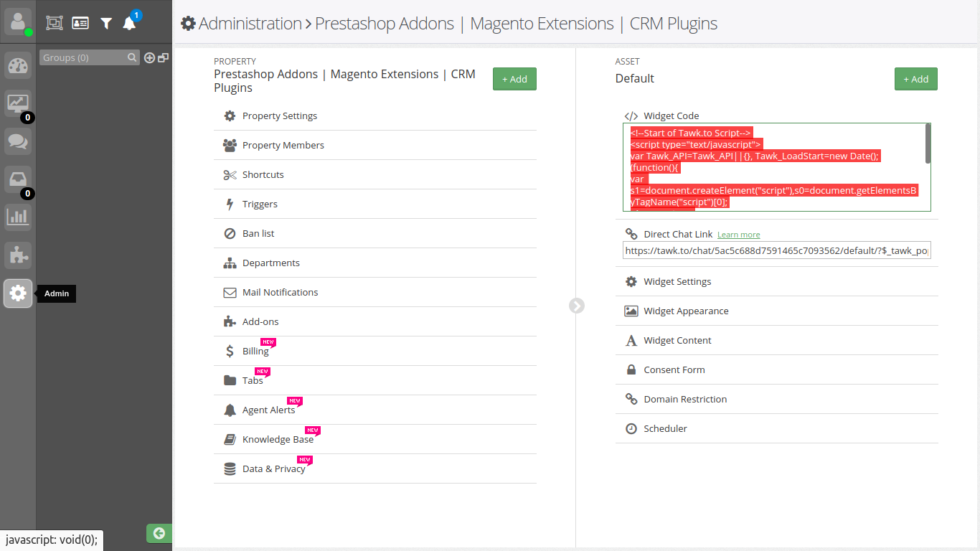Click the notifications bell icon
Screen dimensions: 980x551
[x=129, y=23]
